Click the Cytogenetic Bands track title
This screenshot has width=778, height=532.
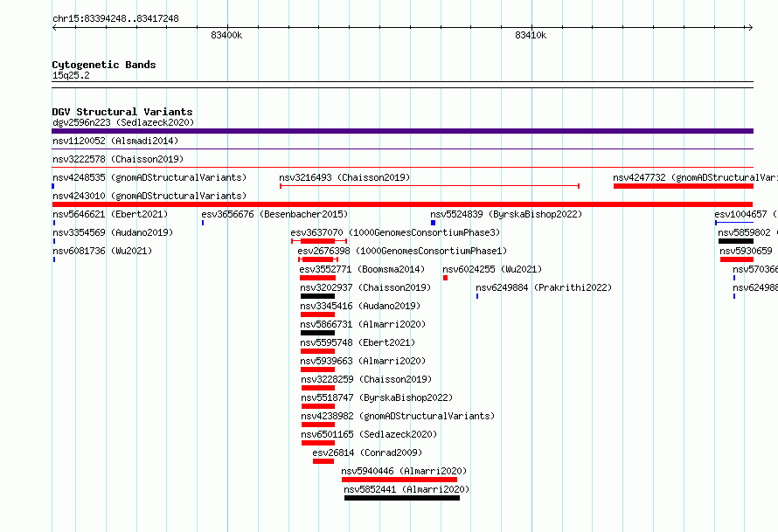(104, 65)
